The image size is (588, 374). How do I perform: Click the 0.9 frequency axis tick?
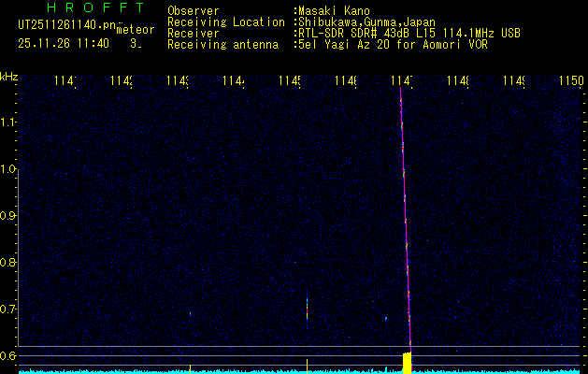coord(8,216)
